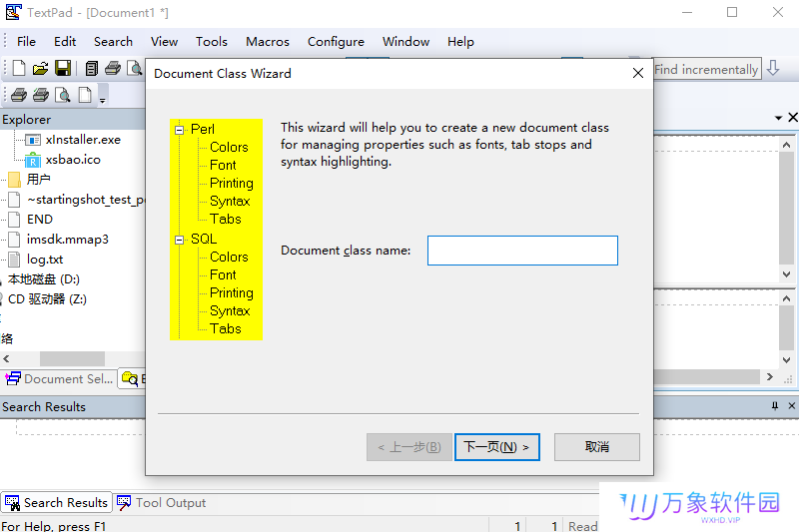Viewport: 799px width, 532px height.
Task: Close the Search Results panel
Action: tap(791, 406)
